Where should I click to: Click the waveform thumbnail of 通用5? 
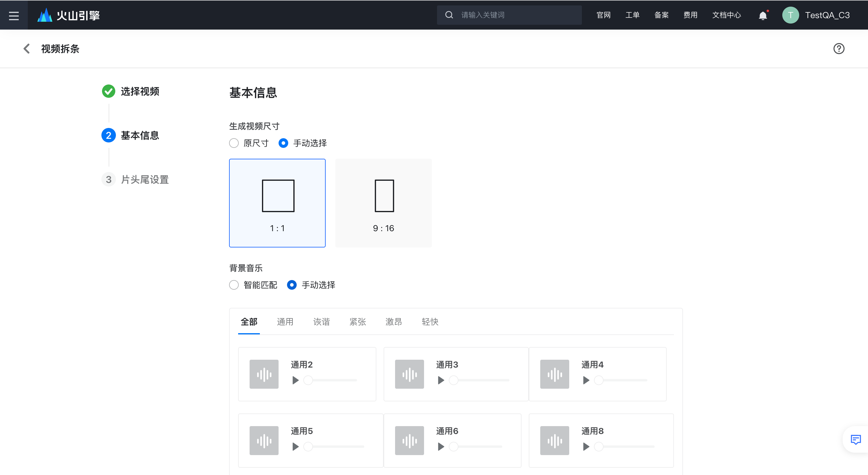click(x=264, y=440)
